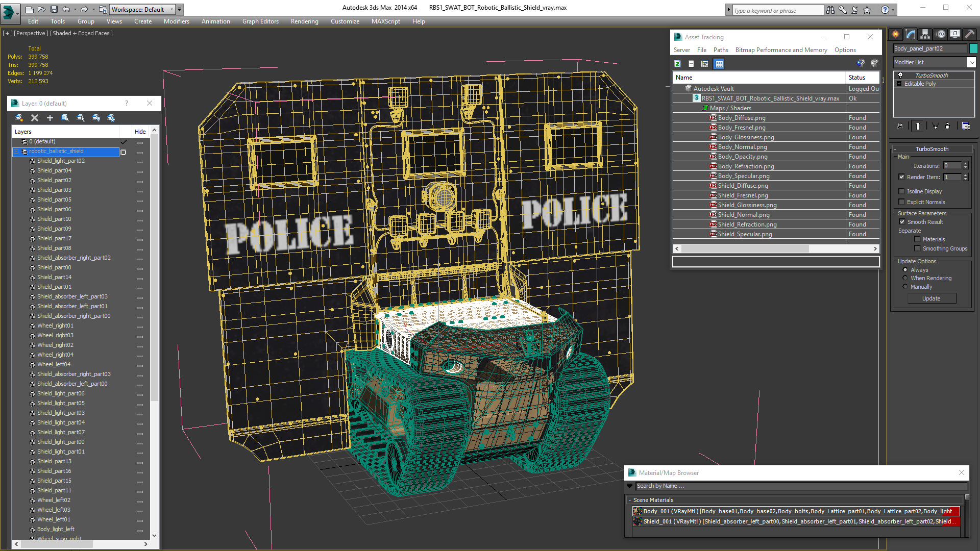Viewport: 980px width, 551px height.
Task: Click Tree View icon in Asset Tracking toolbar
Action: pos(705,64)
